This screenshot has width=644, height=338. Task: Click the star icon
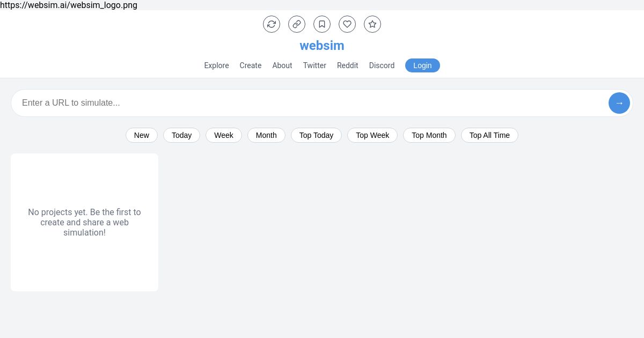tap(372, 24)
